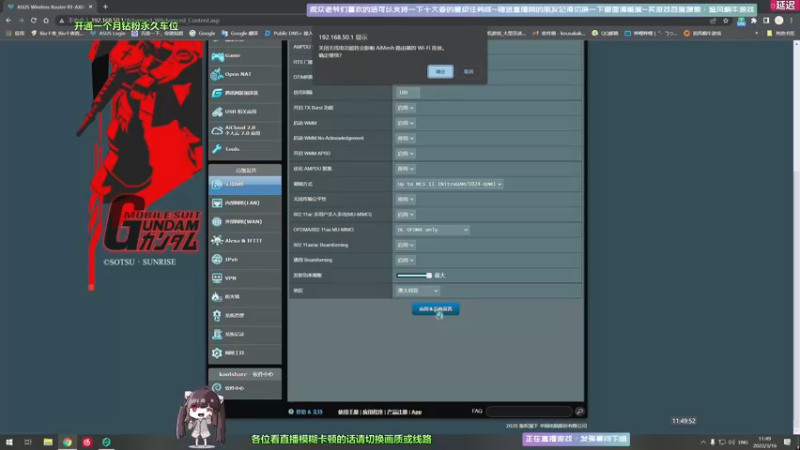Open the Windows Start menu
The width and height of the screenshot is (800, 450).
[x=9, y=442]
